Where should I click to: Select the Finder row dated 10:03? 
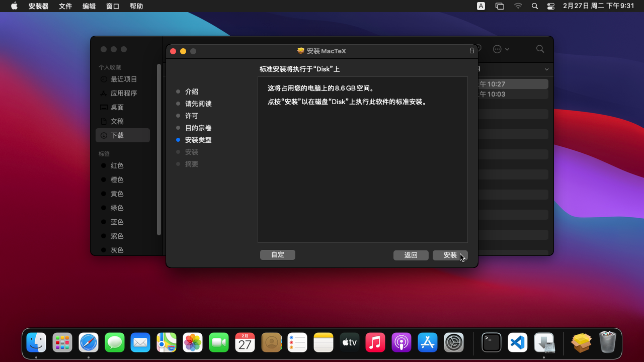(512, 94)
